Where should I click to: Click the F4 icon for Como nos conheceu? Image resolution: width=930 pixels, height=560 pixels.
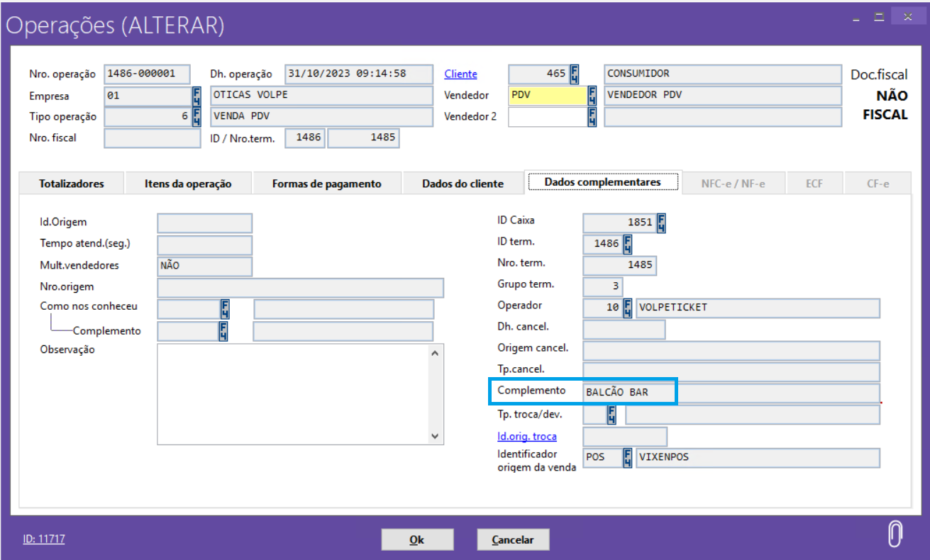click(224, 309)
